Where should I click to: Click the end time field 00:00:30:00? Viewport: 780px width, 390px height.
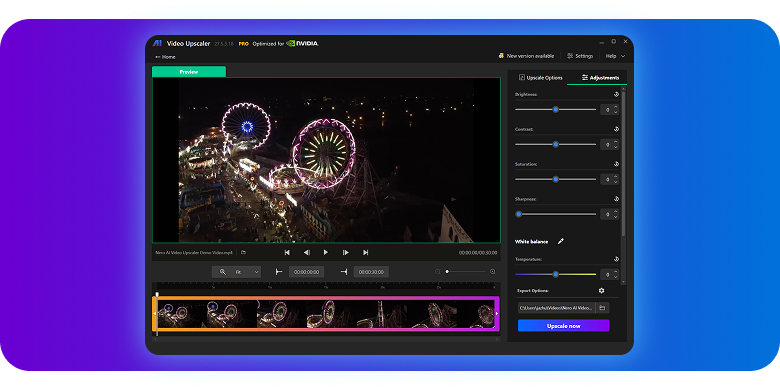[372, 272]
